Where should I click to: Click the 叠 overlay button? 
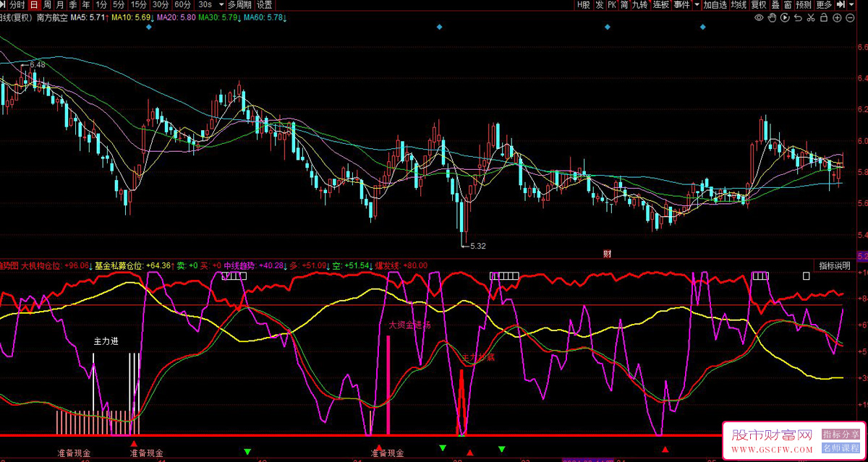coord(776,4)
